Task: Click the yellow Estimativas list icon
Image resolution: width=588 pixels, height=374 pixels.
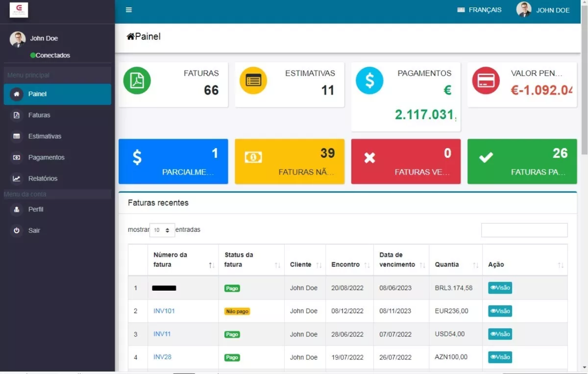Action: [253, 80]
